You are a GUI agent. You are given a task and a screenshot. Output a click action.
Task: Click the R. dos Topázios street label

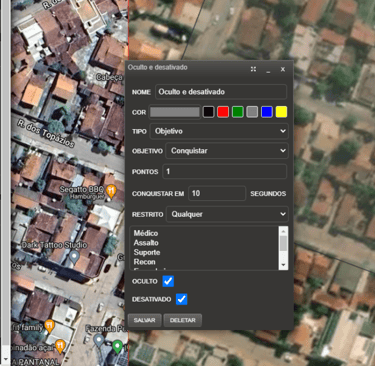coord(45,133)
